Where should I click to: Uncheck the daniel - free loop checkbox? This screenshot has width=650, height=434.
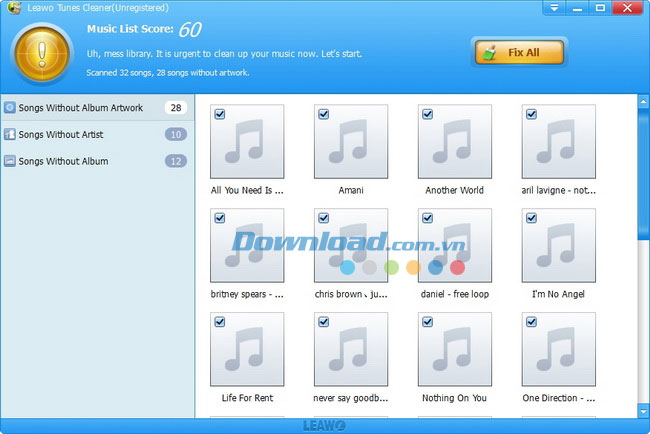427,218
